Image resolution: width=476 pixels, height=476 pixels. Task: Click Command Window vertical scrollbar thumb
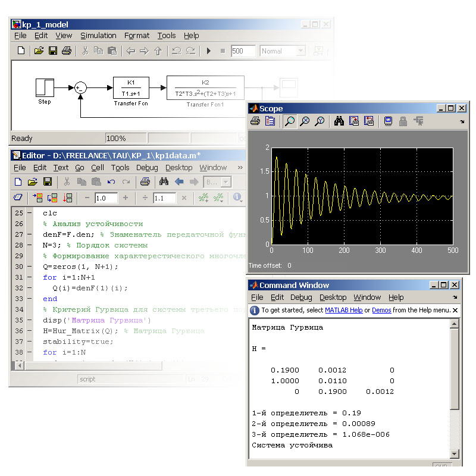point(455,369)
